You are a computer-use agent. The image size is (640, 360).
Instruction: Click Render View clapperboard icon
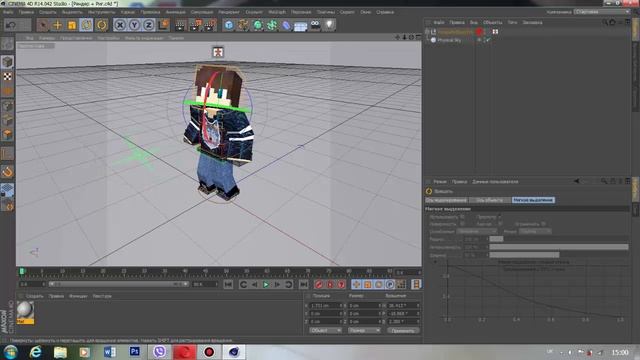180,25
